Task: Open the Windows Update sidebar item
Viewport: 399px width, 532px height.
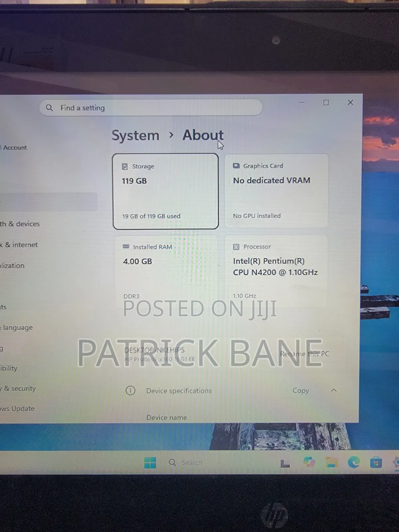Action: pyautogui.click(x=17, y=409)
